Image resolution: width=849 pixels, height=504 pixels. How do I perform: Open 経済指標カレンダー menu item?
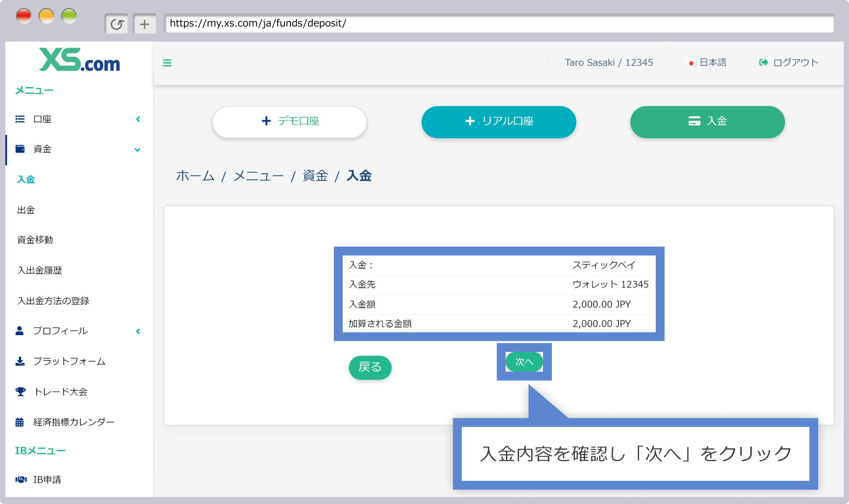tap(73, 422)
